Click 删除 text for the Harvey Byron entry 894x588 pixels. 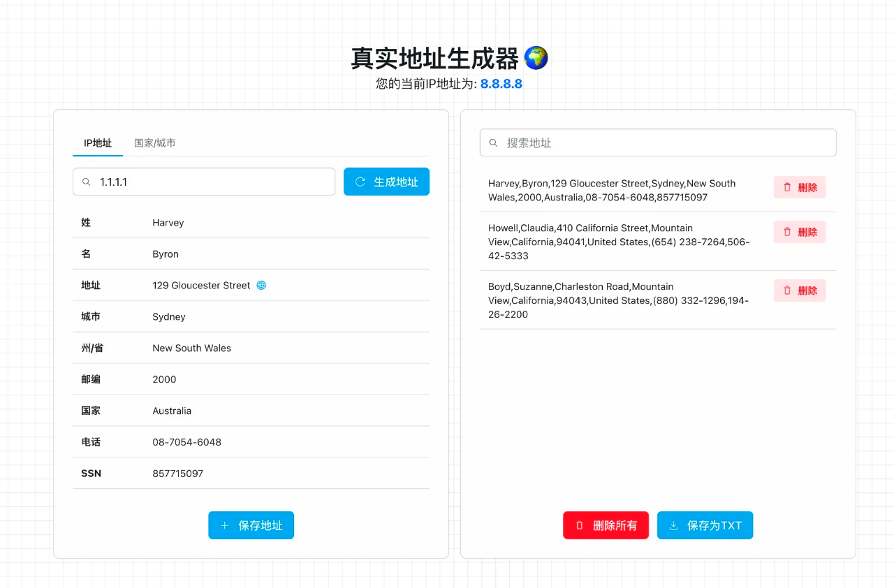[x=807, y=187]
